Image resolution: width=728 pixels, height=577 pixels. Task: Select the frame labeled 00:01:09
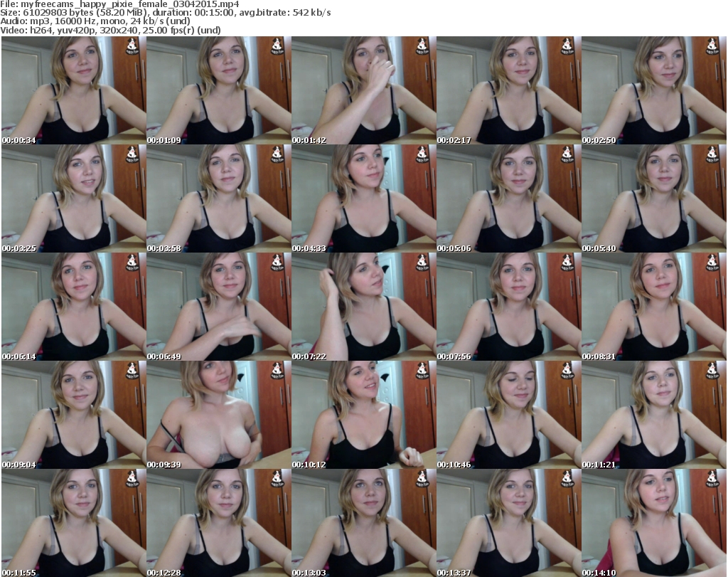tap(218, 90)
